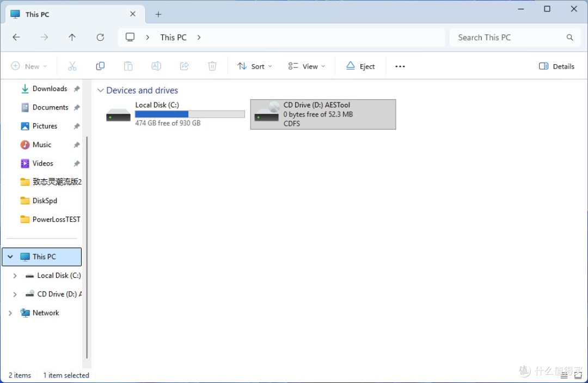The width and height of the screenshot is (588, 383).
Task: Open Music in Quick access
Action: [41, 145]
